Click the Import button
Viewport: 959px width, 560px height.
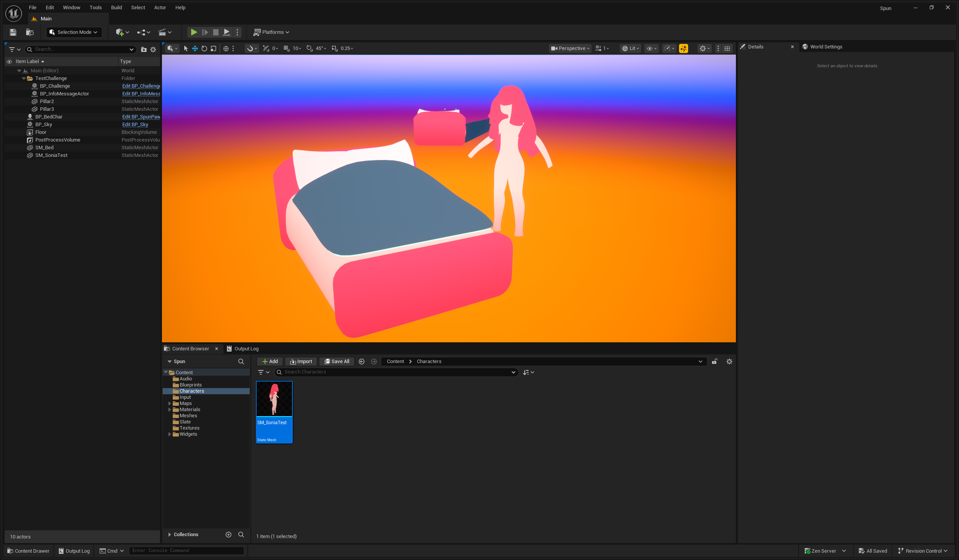[x=301, y=362]
